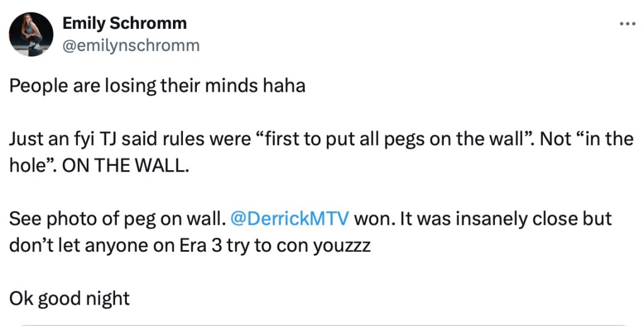Click "See photo of peg on wall."
644x326 pixels.
click(117, 219)
